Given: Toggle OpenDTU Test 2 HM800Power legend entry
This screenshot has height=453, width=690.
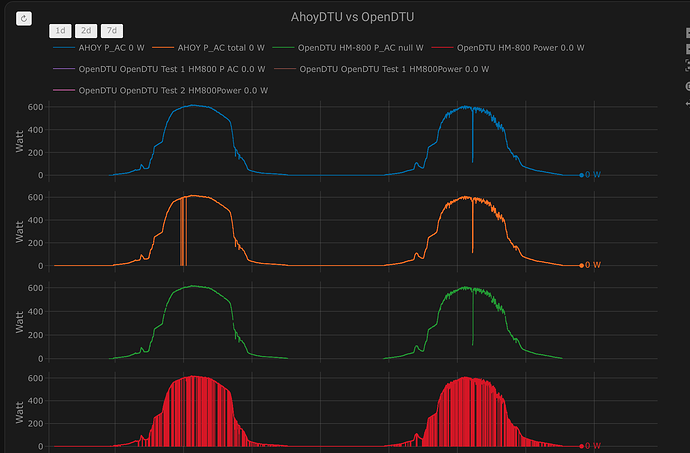Looking at the screenshot, I should click(160, 90).
